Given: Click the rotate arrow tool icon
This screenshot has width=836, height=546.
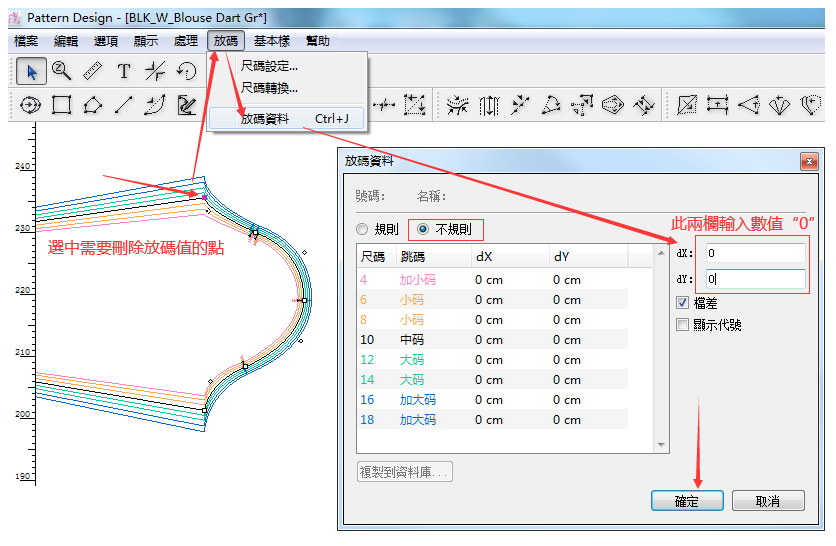Looking at the screenshot, I should pyautogui.click(x=186, y=71).
